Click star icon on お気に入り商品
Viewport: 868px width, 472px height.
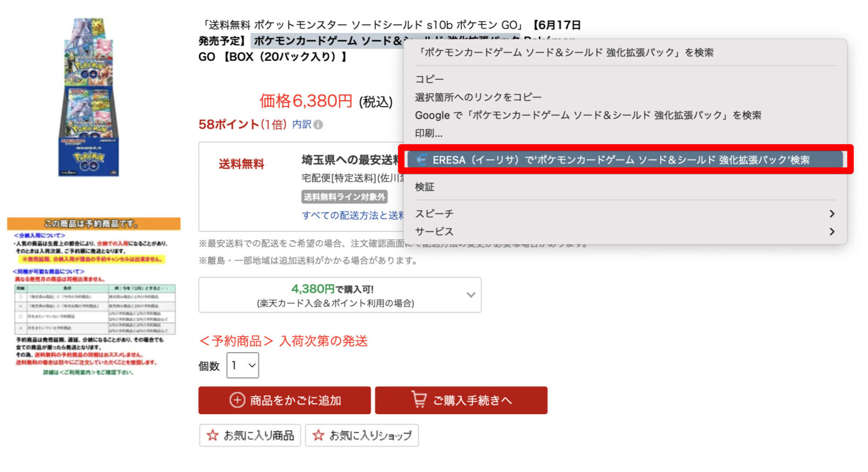click(212, 435)
